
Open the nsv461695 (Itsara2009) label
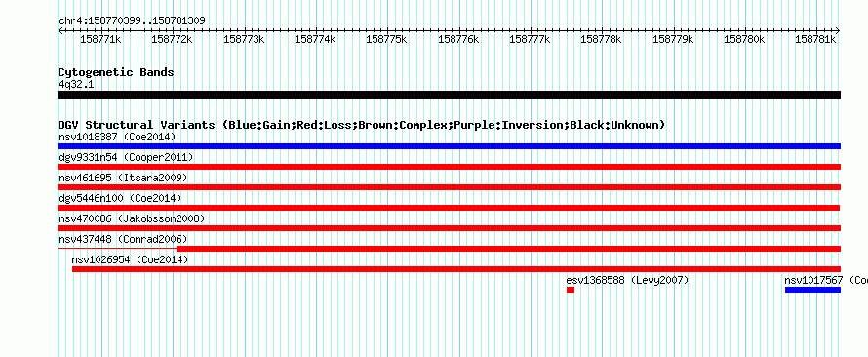(x=123, y=178)
